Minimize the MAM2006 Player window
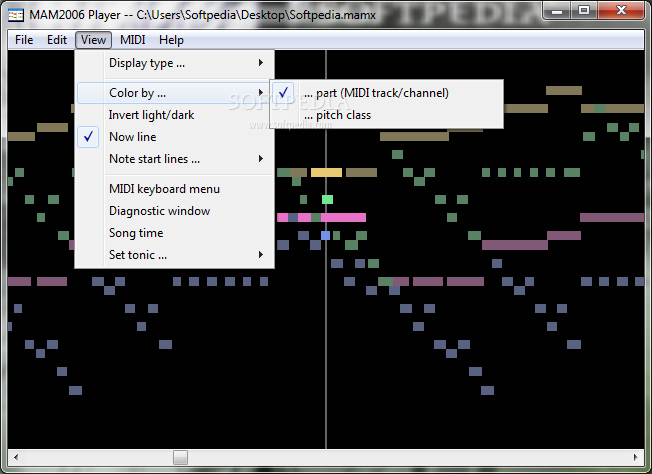This screenshot has width=652, height=474. [557, 10]
